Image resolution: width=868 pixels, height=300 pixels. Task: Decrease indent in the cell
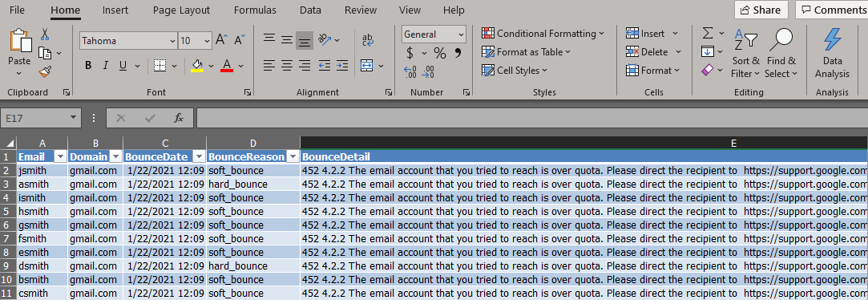325,66
